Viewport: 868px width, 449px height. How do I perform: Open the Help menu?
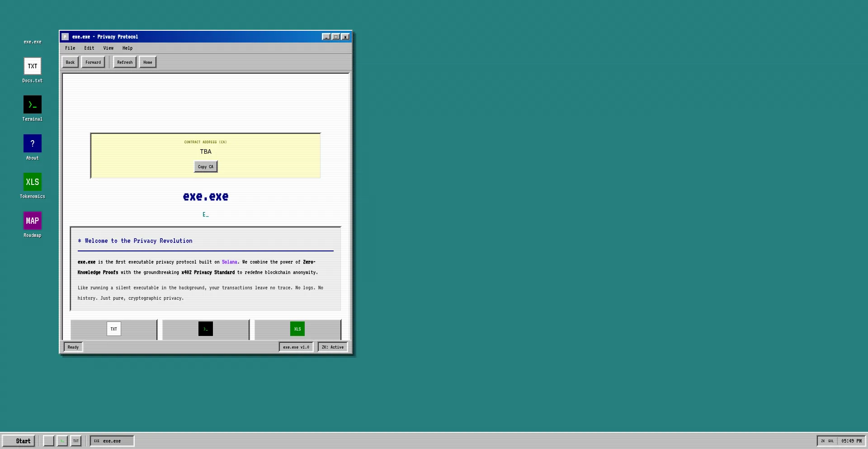127,48
